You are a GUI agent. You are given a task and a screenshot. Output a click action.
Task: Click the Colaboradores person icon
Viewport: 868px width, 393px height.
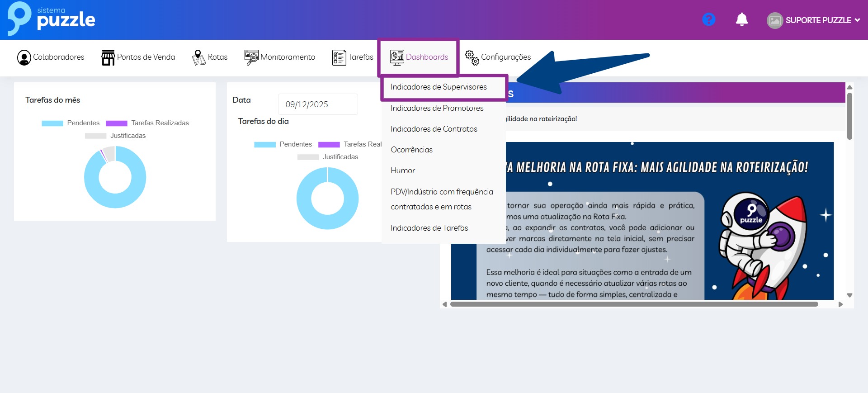coord(24,57)
